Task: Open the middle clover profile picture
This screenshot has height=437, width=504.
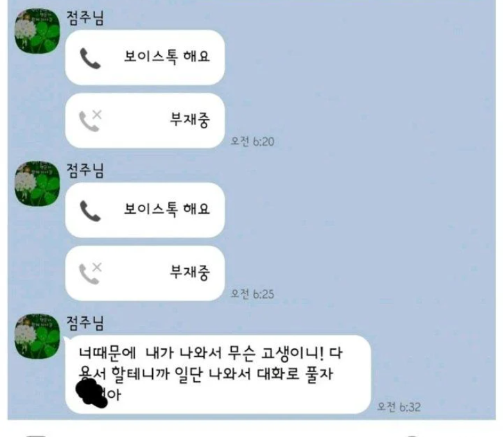Action: (x=37, y=184)
